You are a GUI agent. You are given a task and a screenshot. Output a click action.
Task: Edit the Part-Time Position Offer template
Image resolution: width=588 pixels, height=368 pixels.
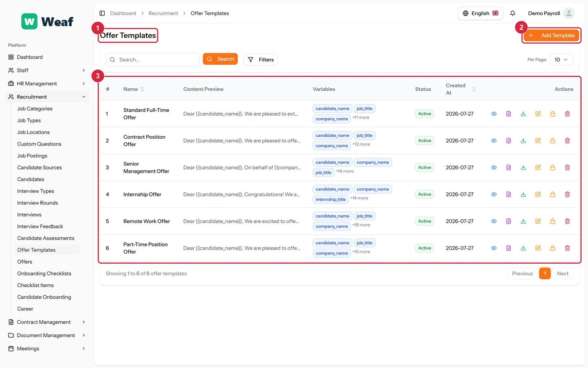pyautogui.click(x=538, y=249)
